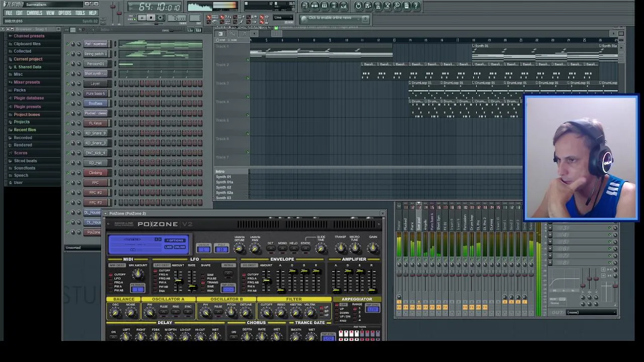Open the FILE menu
This screenshot has width=644, height=362.
coord(9,13)
